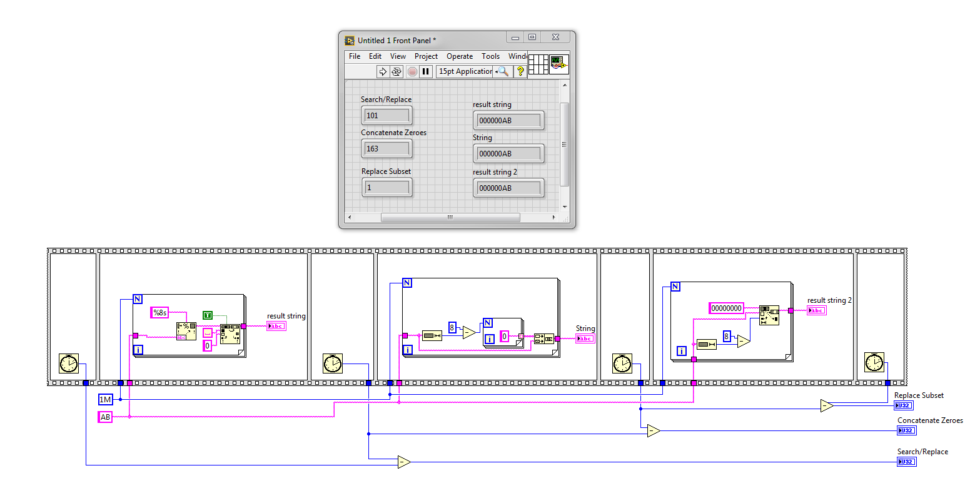Image resolution: width=980 pixels, height=478 pixels.
Task: Click the Run Continuously button
Action: [x=396, y=71]
